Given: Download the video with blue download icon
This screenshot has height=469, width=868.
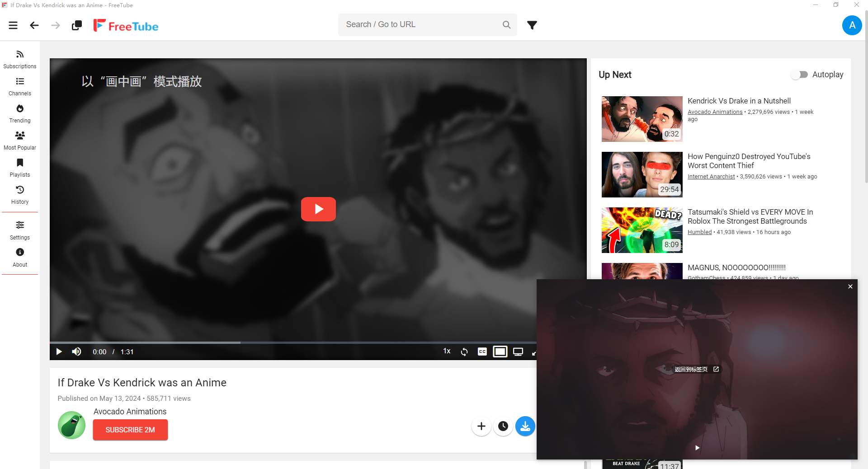Looking at the screenshot, I should (x=525, y=426).
